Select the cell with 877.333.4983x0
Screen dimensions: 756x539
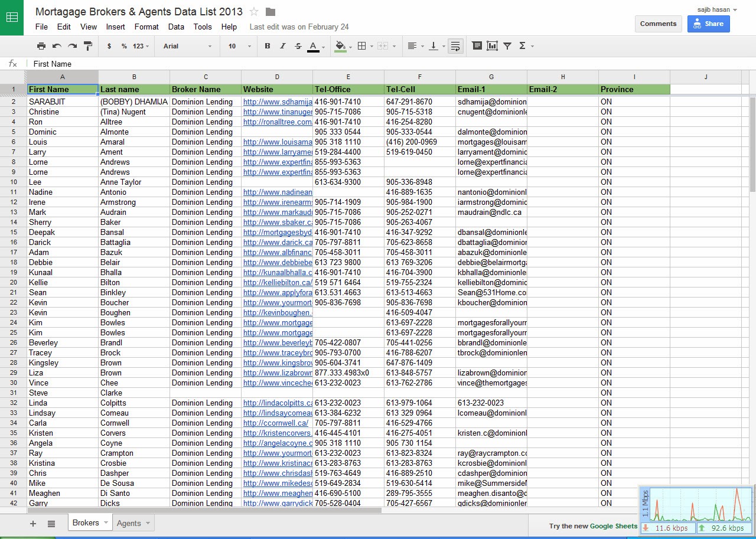click(348, 373)
